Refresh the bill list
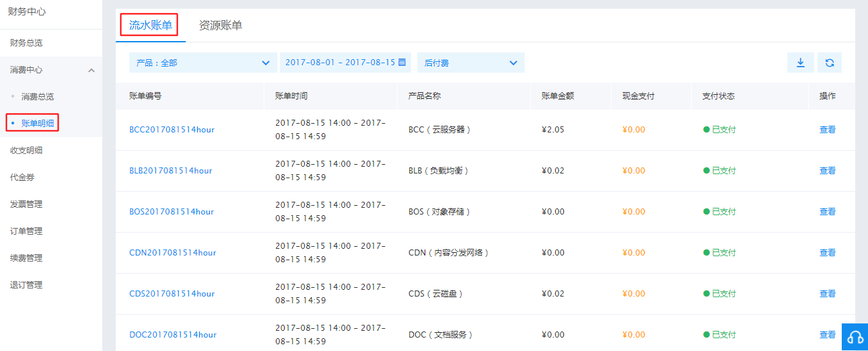The width and height of the screenshot is (868, 351). tap(830, 63)
